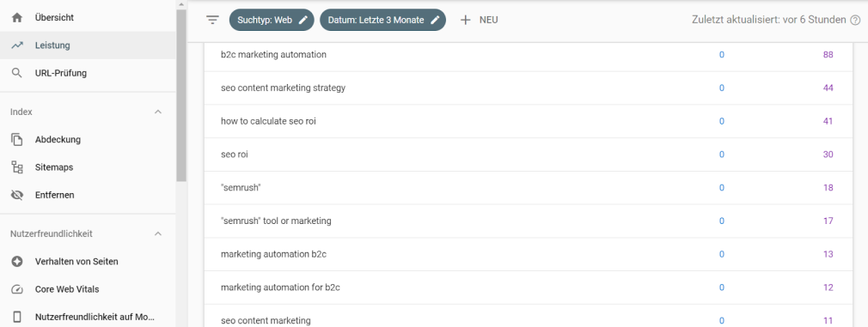Select the 'marketing automation b2c' query

pos(529,254)
